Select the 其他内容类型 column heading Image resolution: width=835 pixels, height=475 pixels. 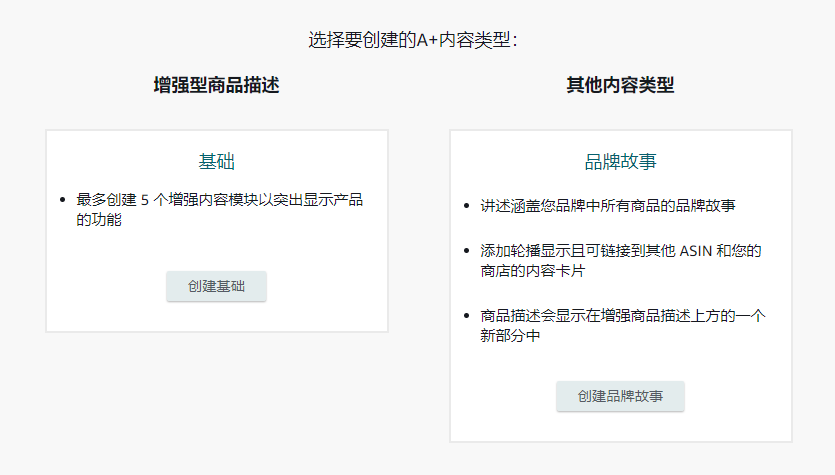coord(620,86)
